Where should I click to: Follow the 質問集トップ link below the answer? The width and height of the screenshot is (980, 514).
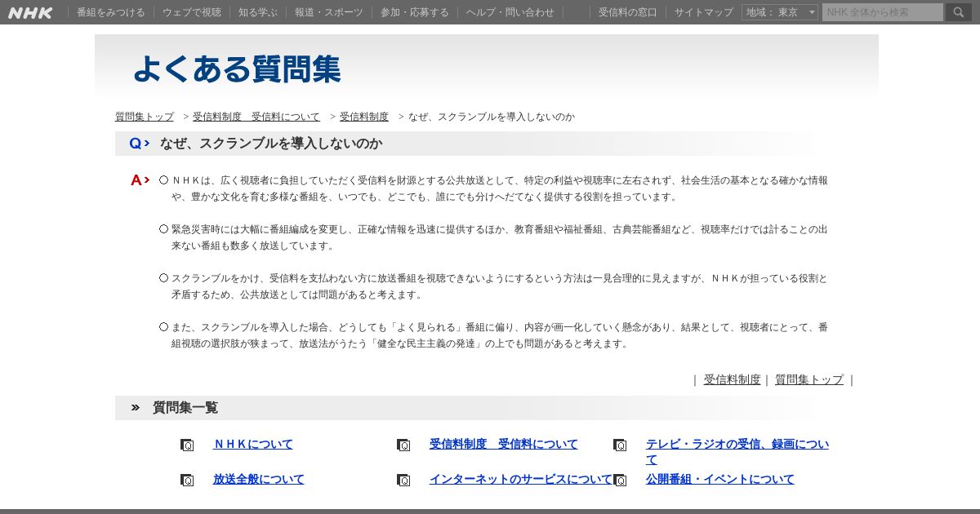(809, 379)
